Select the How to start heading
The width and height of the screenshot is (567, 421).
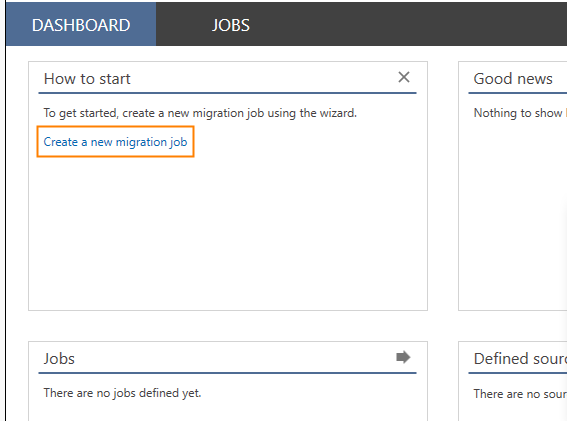87,78
